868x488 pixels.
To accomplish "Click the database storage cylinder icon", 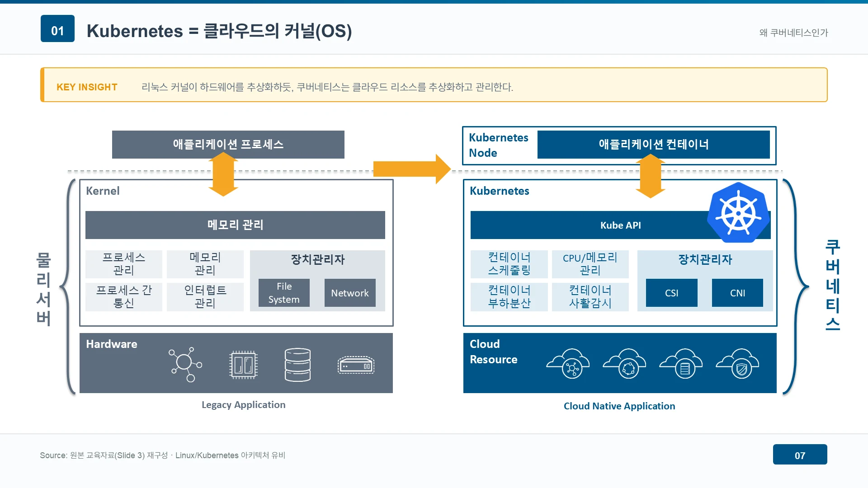I will (x=297, y=365).
